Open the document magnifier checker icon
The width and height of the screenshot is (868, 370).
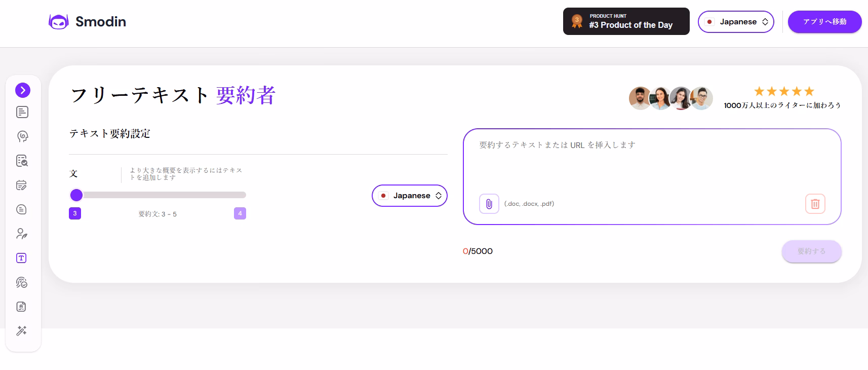click(x=22, y=161)
